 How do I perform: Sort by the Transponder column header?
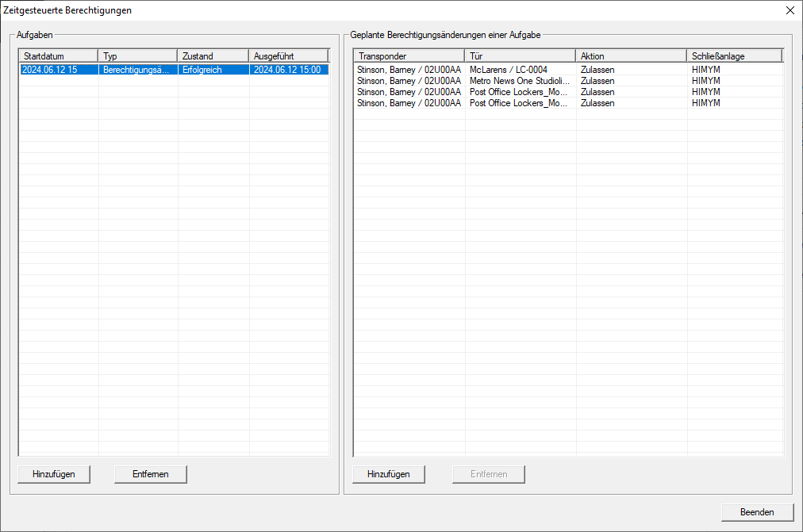(409, 56)
